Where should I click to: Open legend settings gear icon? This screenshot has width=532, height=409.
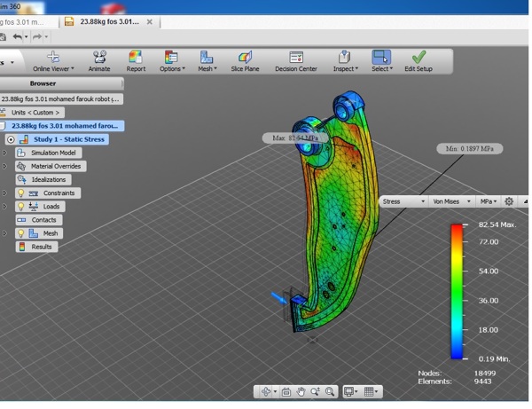509,201
